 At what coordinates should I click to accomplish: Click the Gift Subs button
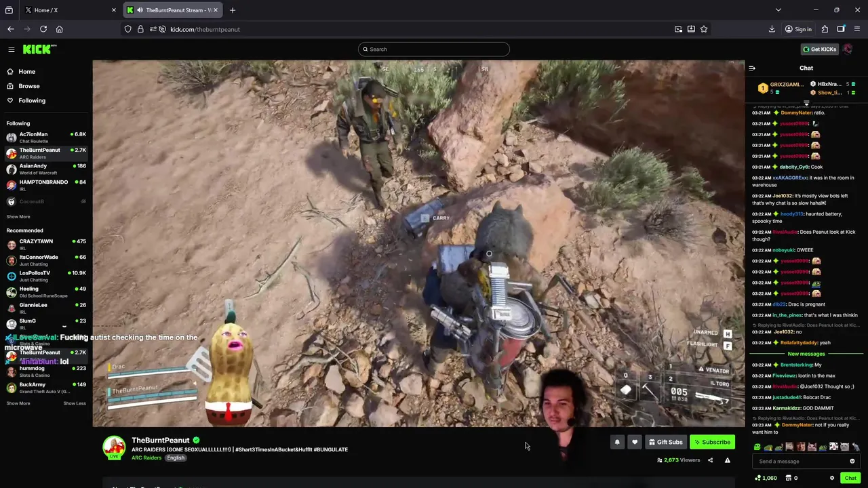pos(665,442)
